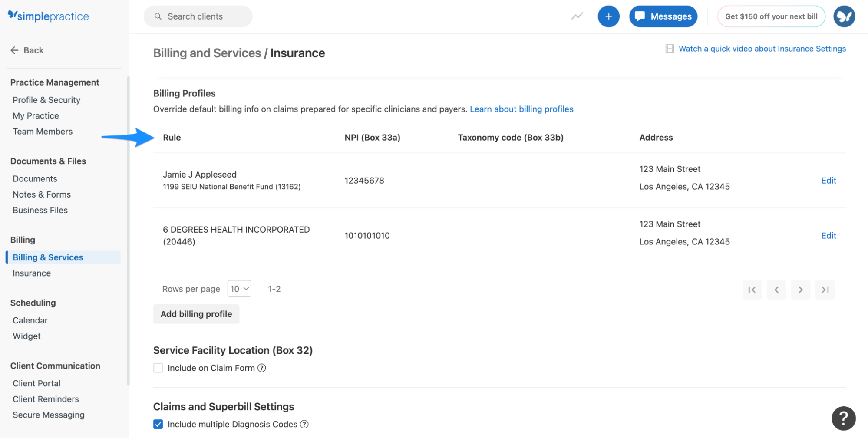The image size is (868, 438).
Task: Jump to first page using pagination control
Action: [752, 290]
